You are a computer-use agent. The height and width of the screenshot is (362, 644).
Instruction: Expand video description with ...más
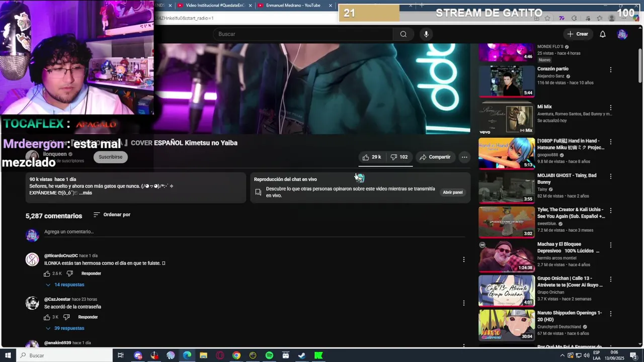(86, 193)
